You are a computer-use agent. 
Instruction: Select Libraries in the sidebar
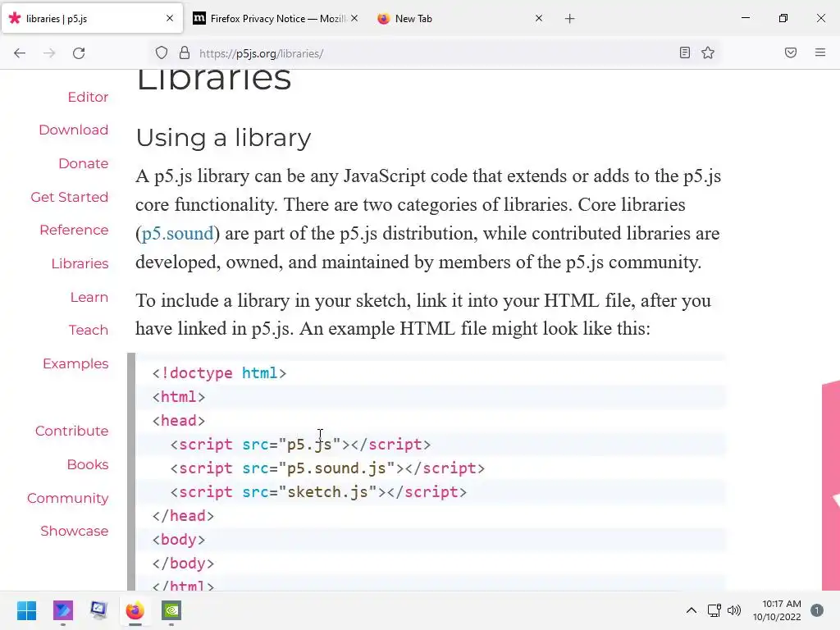pos(80,263)
